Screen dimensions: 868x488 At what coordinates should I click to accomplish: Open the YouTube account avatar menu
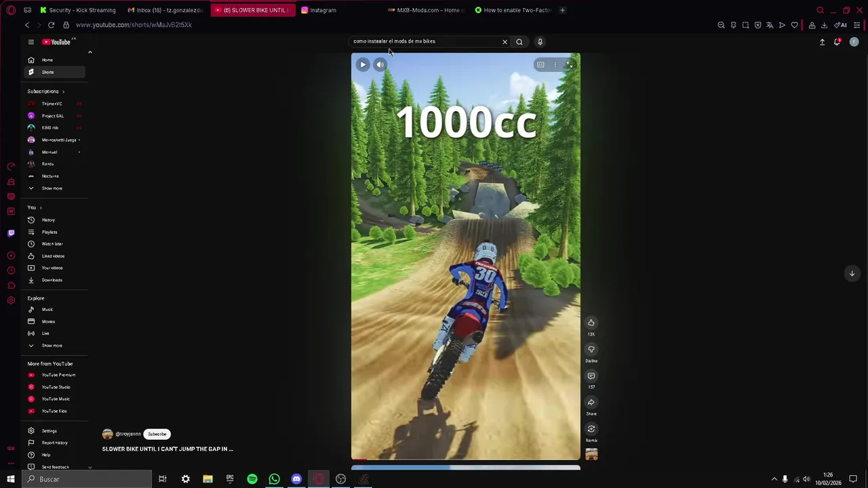[x=854, y=42]
